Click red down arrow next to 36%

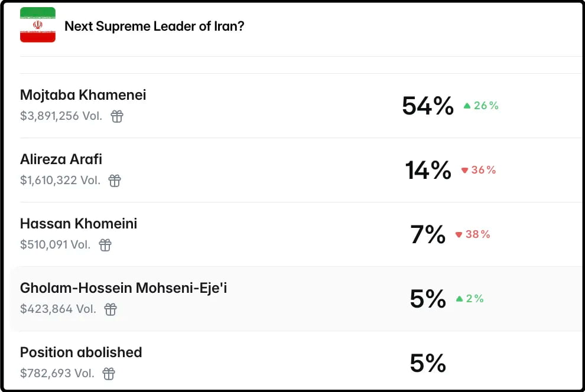pos(464,171)
